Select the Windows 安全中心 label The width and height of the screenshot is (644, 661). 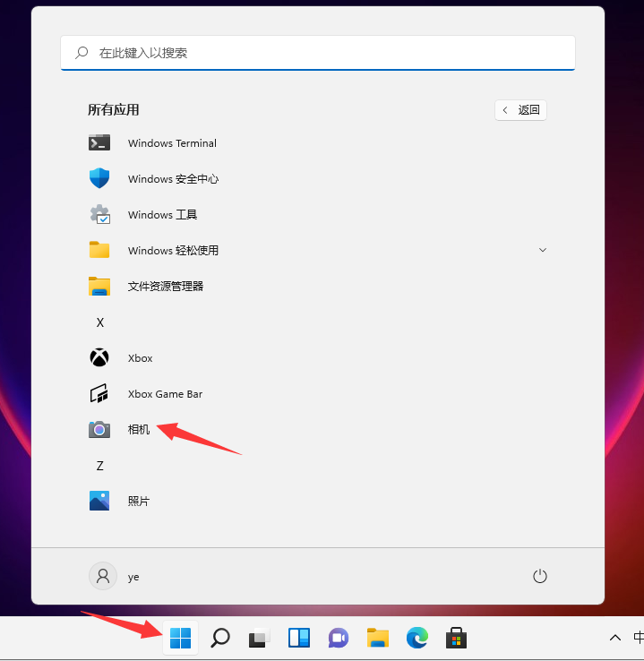pos(173,179)
